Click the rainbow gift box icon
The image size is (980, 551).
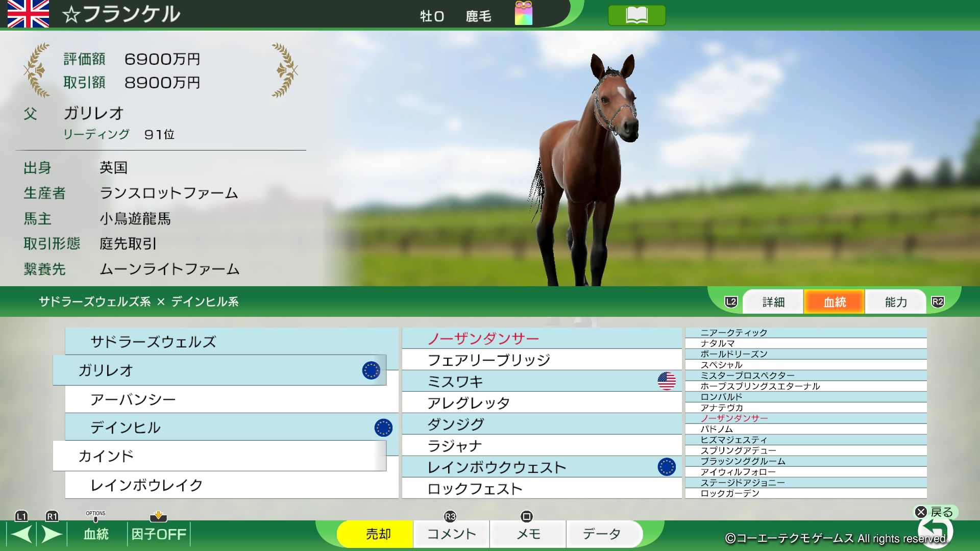(523, 13)
